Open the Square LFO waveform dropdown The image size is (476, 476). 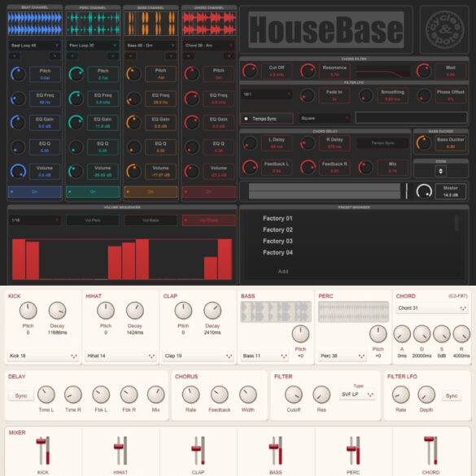325,119
